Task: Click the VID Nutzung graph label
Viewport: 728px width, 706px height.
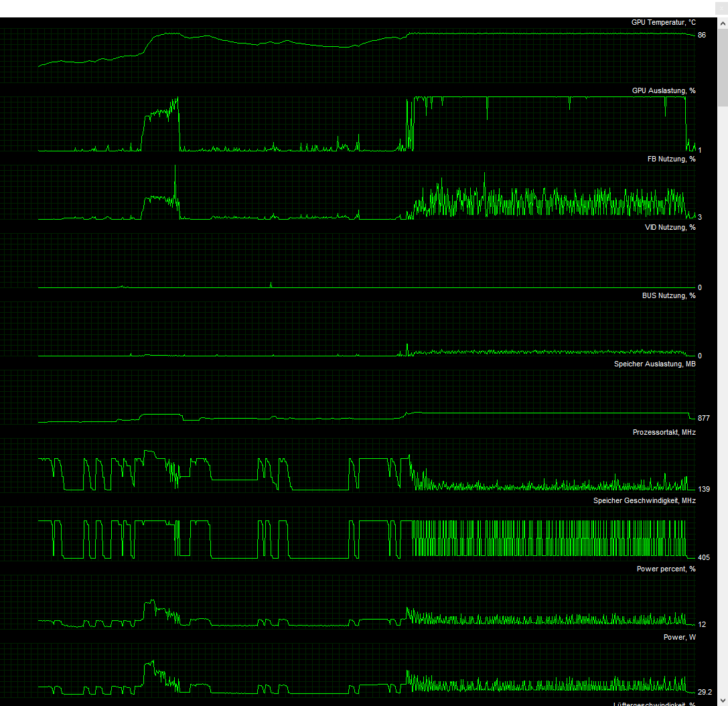Action: 670,227
